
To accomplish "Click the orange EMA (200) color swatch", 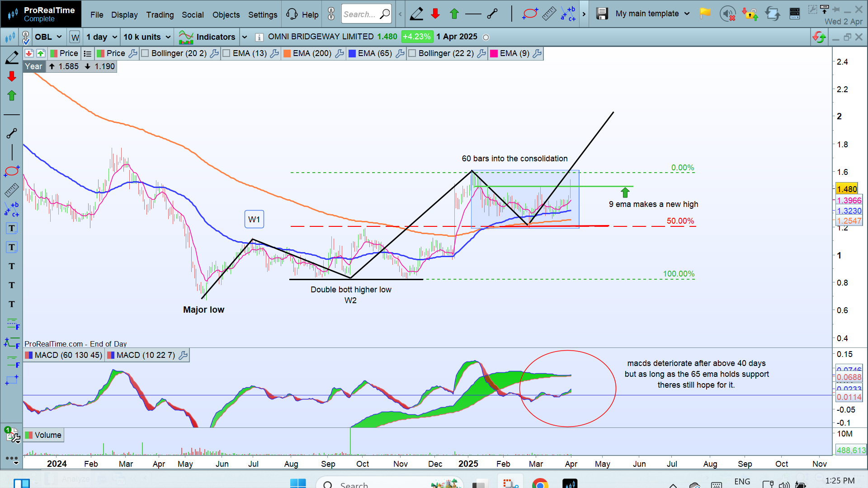I will pos(287,53).
